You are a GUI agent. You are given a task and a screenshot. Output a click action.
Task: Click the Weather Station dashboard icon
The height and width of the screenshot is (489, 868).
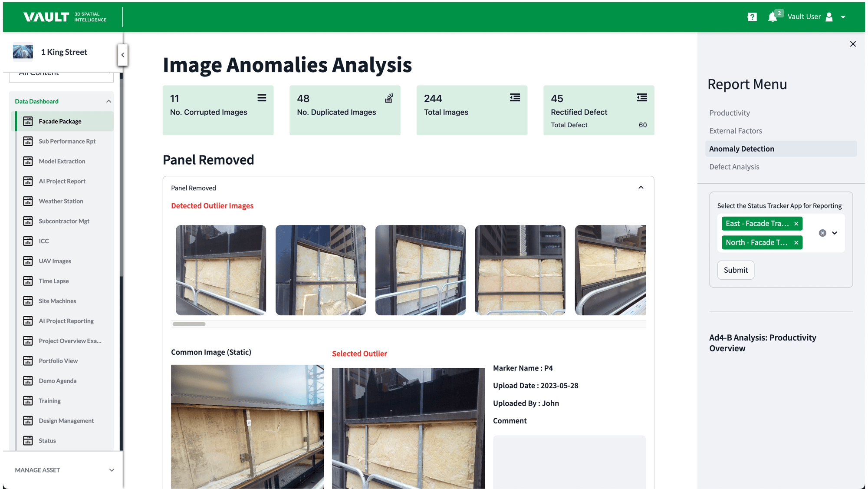(x=28, y=201)
